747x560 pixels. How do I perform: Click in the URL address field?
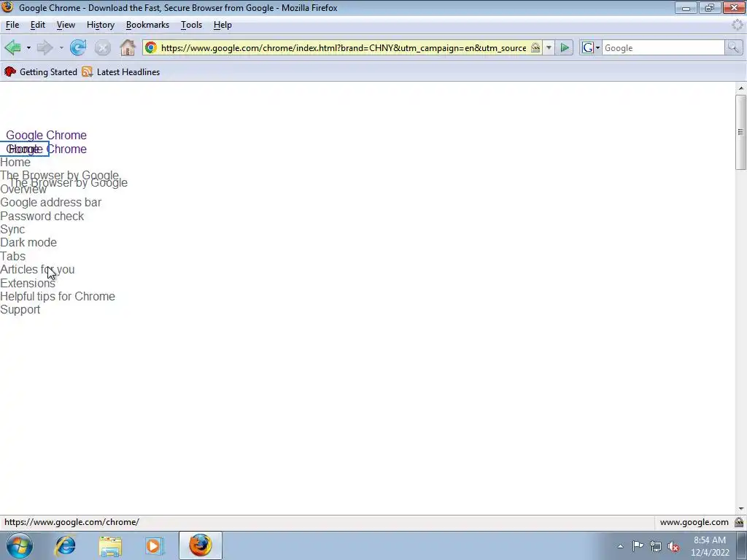pyautogui.click(x=343, y=47)
